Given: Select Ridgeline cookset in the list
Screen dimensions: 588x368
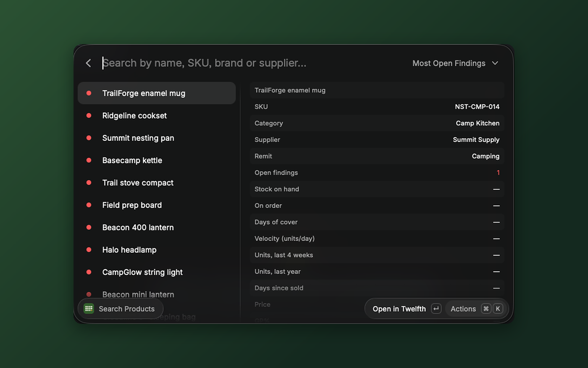Looking at the screenshot, I should coord(157,115).
